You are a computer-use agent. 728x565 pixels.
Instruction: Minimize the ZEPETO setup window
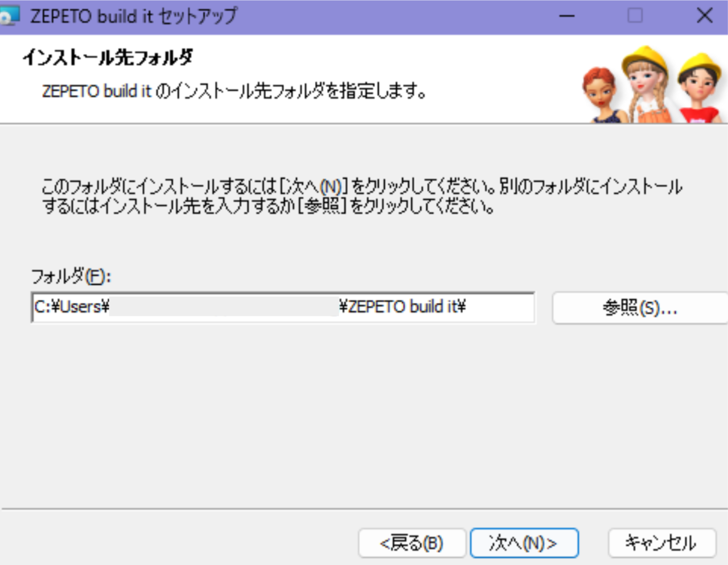[x=567, y=15]
